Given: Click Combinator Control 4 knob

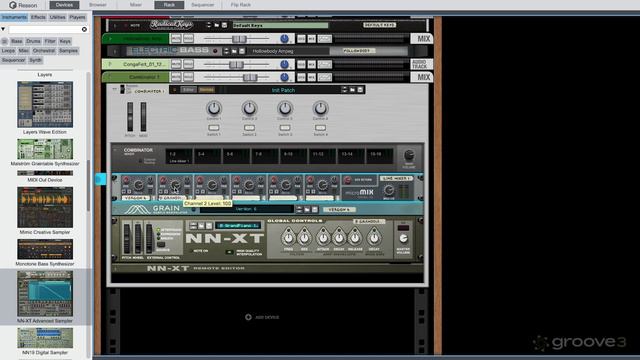Looking at the screenshot, I should (320, 108).
